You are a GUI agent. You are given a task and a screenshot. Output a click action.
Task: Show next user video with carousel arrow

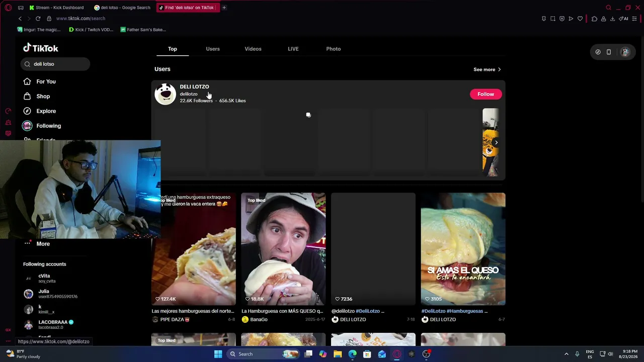click(496, 142)
